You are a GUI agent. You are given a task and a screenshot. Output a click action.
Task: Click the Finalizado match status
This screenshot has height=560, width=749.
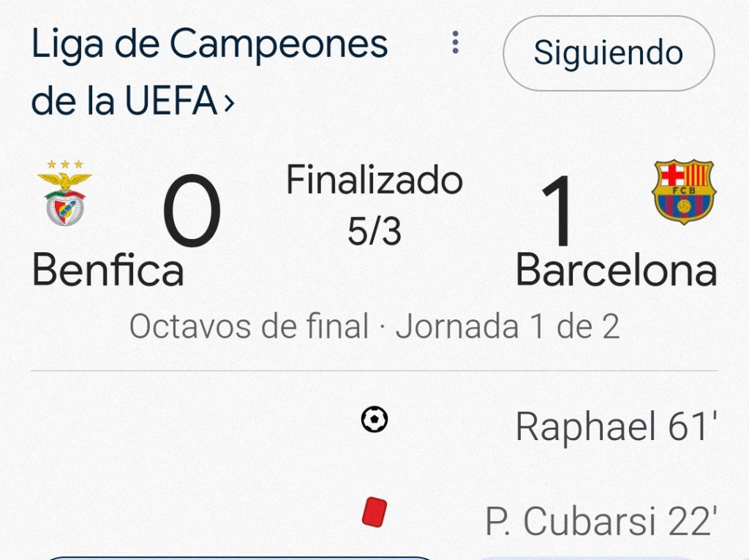pyautogui.click(x=374, y=180)
